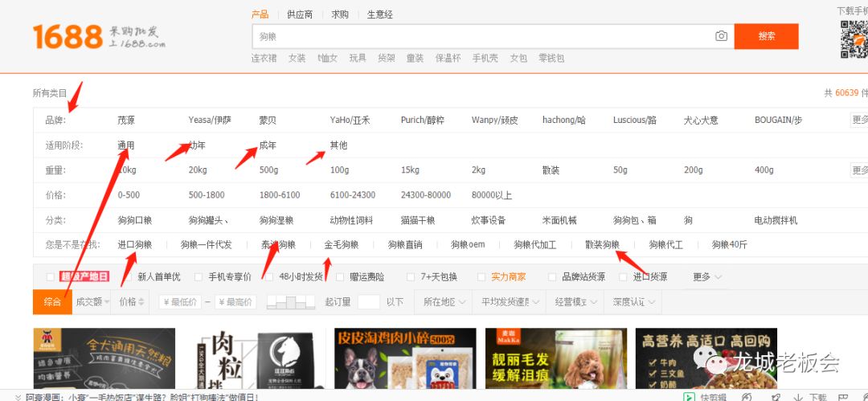The width and height of the screenshot is (868, 401).
Task: Open the 深度认证 dropdown
Action: point(633,302)
